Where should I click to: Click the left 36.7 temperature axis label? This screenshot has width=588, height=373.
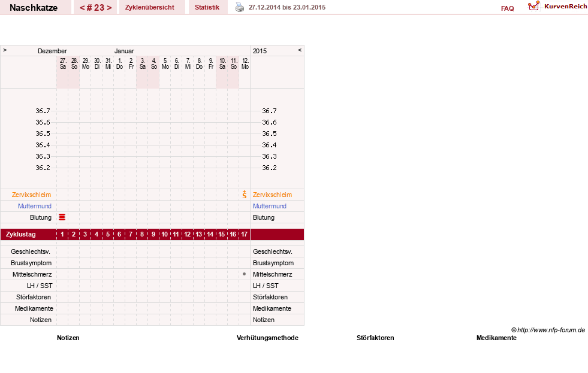pyautogui.click(x=43, y=111)
